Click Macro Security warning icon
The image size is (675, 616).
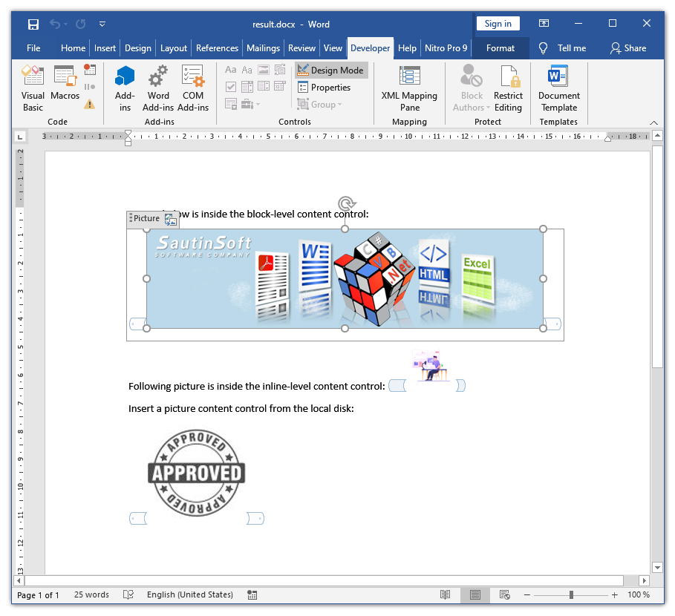pyautogui.click(x=90, y=104)
